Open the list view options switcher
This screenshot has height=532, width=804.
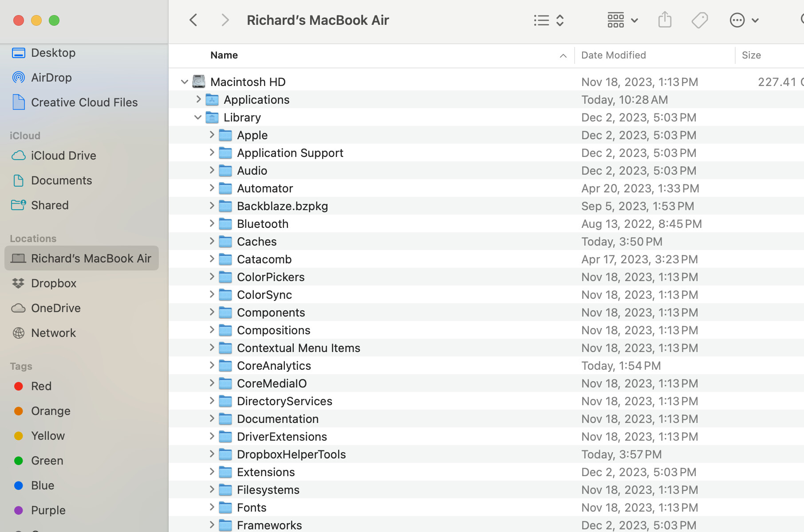(548, 20)
